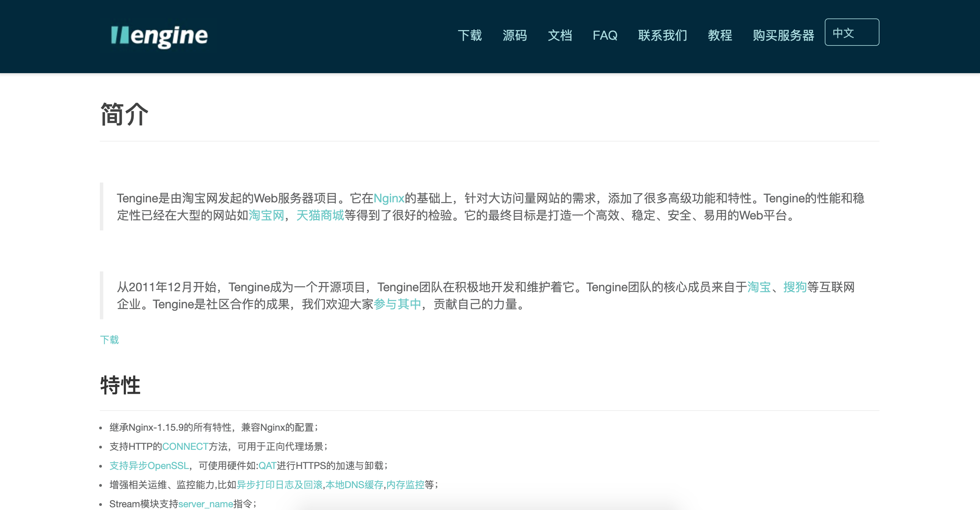The height and width of the screenshot is (510, 980).
Task: Follow the Nginx link in the introduction
Action: [x=388, y=198]
